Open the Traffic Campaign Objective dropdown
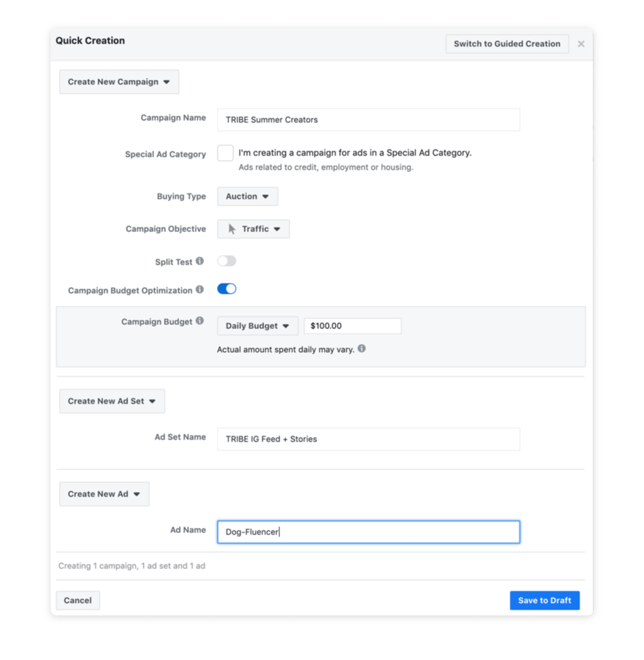Screen dimensions: 644x660 (x=253, y=229)
